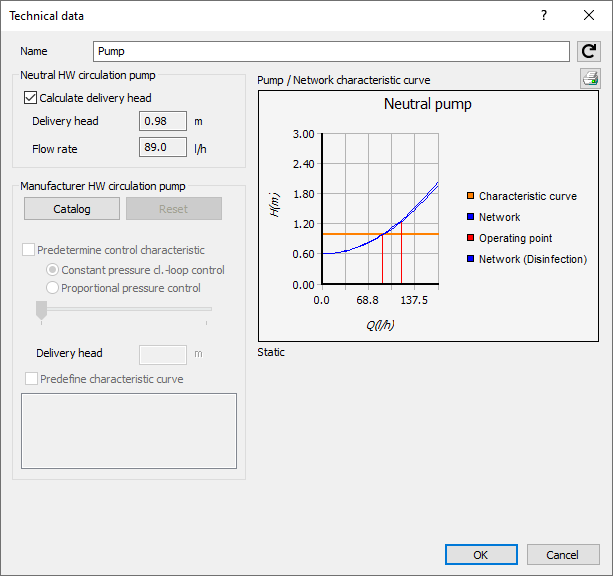Select Proportional pressure control radio
Image resolution: width=613 pixels, height=576 pixels.
[52, 288]
